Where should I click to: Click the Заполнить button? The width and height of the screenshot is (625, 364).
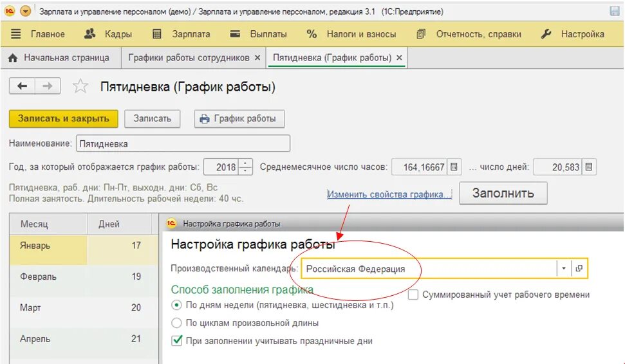tap(503, 193)
